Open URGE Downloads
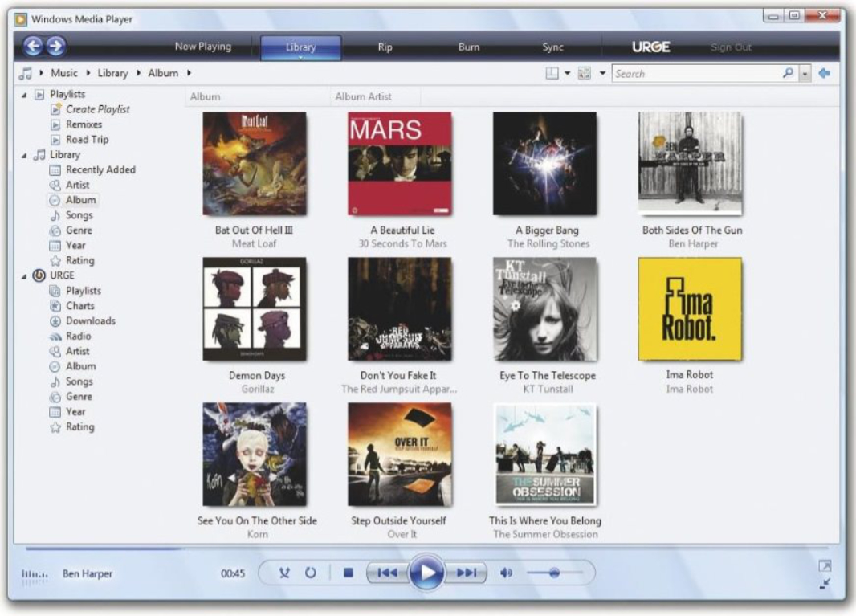 (91, 321)
